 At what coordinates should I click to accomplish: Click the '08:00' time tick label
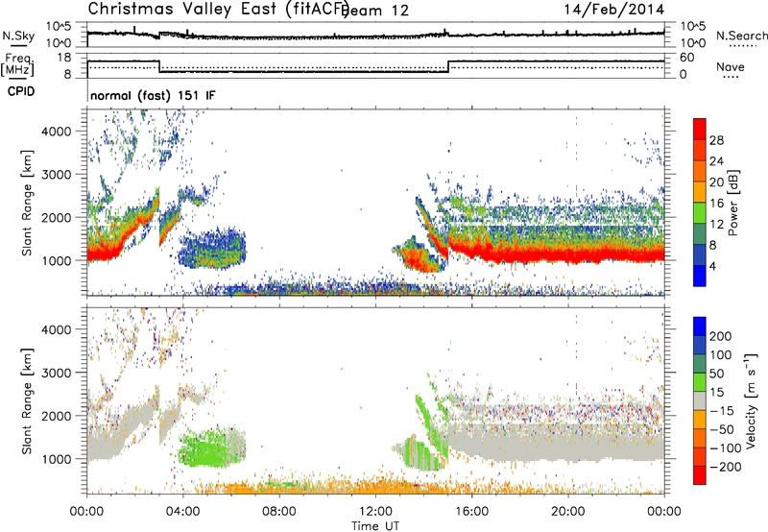(279, 512)
